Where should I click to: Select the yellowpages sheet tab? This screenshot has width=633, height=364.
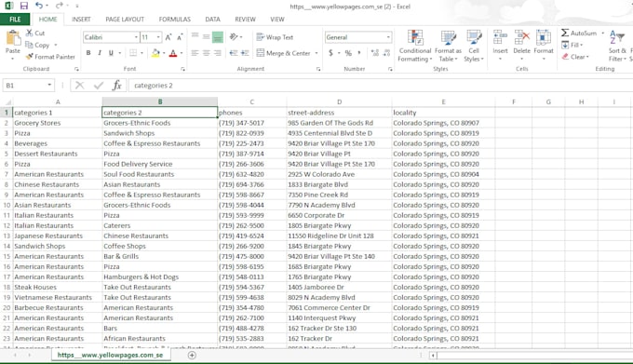[x=110, y=355]
